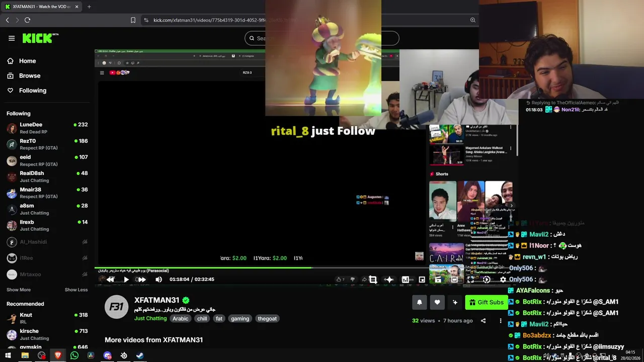Screen dimensions: 644x362
Task: Open the video three-dot options menu
Action: coord(500,321)
